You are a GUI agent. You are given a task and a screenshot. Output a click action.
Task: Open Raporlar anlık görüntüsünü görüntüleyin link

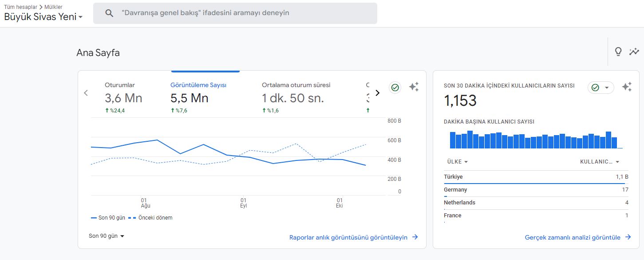point(353,237)
